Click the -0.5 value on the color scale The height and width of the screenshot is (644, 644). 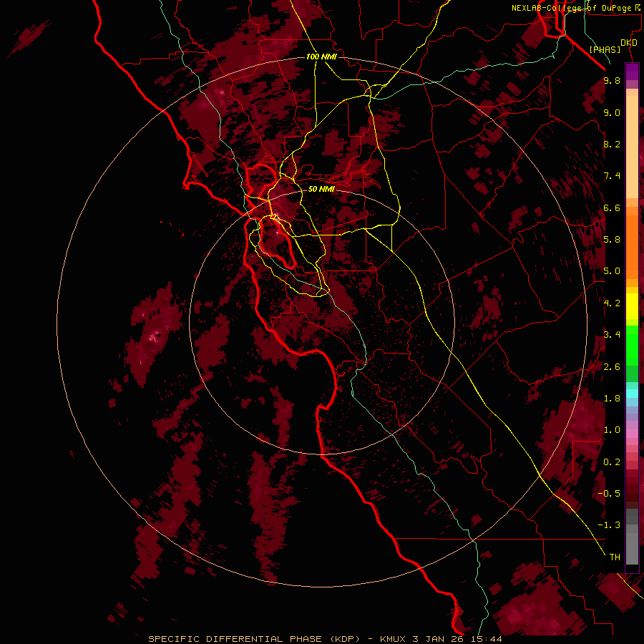(x=609, y=493)
